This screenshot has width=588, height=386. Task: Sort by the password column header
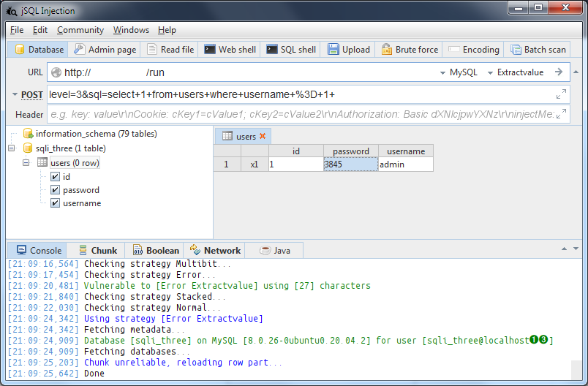(351, 151)
